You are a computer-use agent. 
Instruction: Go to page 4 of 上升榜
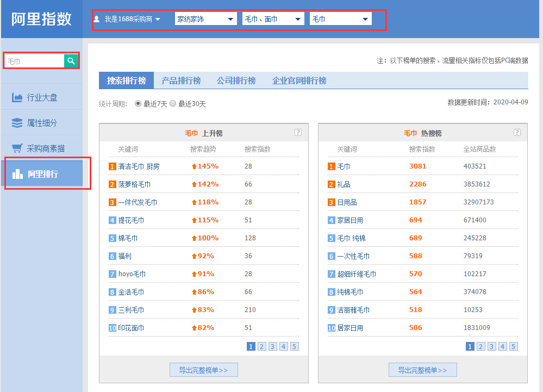284,346
